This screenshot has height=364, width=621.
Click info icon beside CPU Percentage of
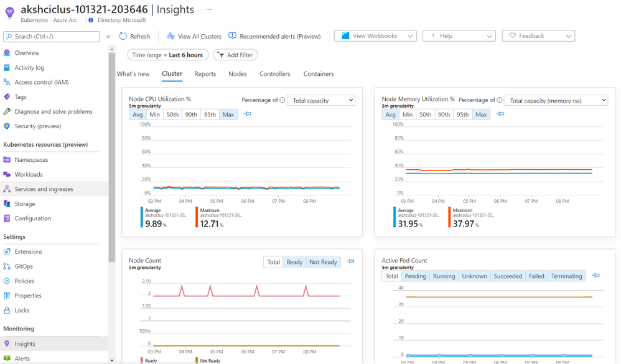282,100
